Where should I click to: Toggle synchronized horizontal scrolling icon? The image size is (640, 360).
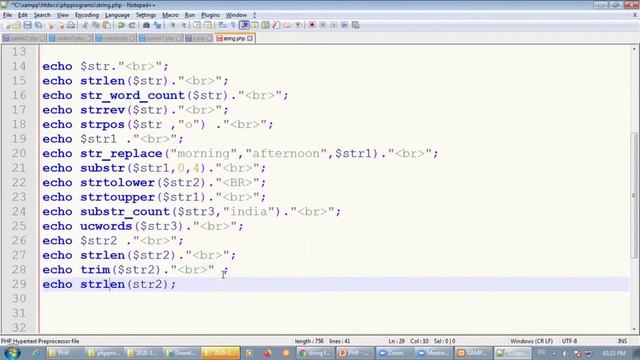pyautogui.click(x=208, y=25)
